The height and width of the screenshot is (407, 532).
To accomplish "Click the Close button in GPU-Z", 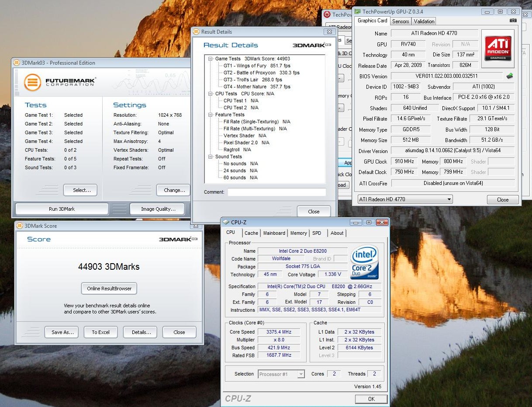I will pos(503,199).
